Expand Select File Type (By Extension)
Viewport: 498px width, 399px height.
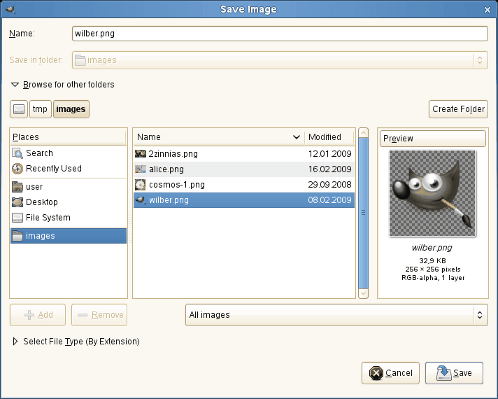(x=15, y=341)
